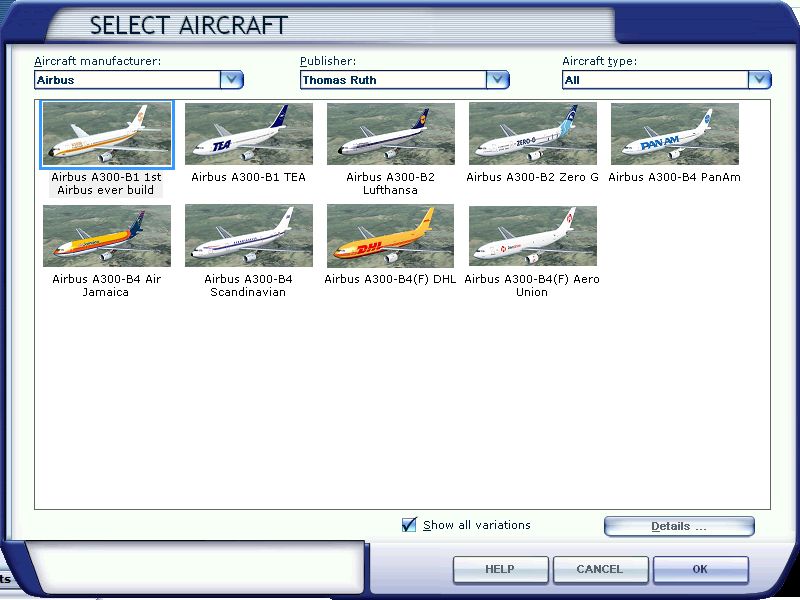800x600 pixels.
Task: Click the CANCEL button
Action: tap(599, 569)
